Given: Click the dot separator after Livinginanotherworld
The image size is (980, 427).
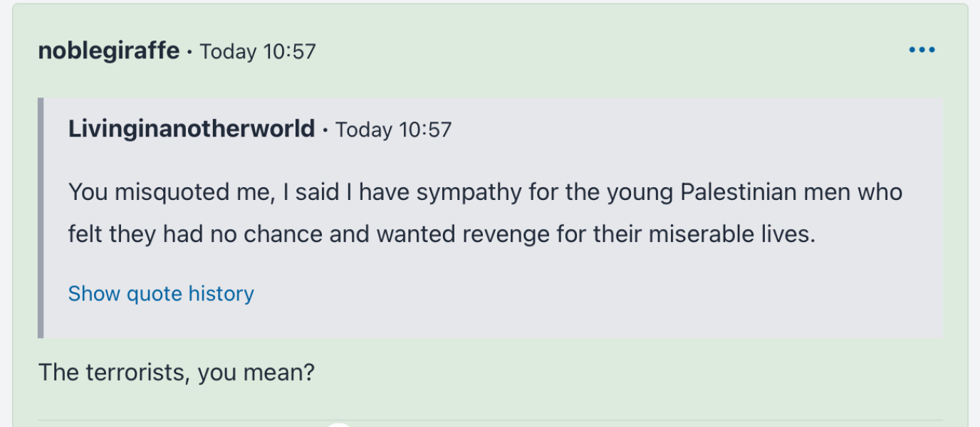Looking at the screenshot, I should click(x=325, y=130).
